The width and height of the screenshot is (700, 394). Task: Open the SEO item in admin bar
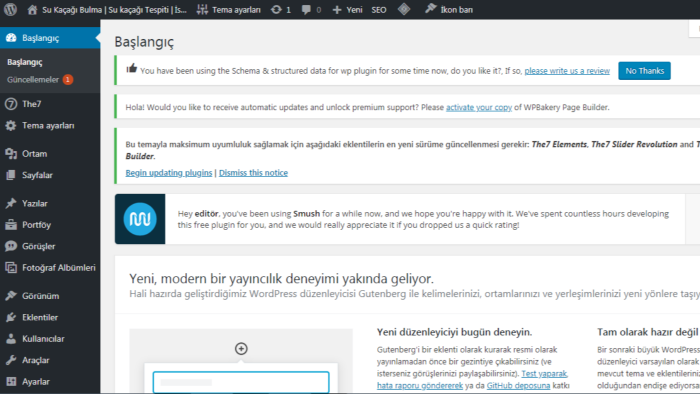click(379, 9)
